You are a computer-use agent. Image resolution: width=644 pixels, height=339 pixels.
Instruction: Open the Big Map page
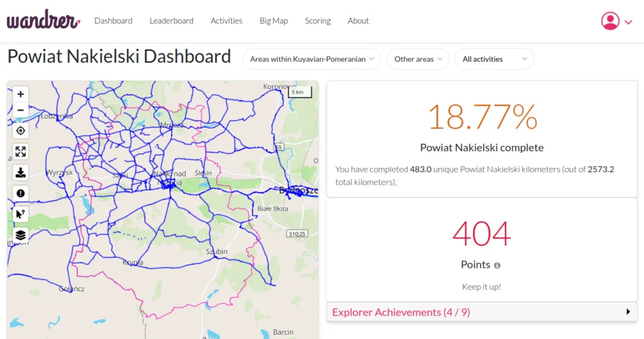tap(274, 21)
